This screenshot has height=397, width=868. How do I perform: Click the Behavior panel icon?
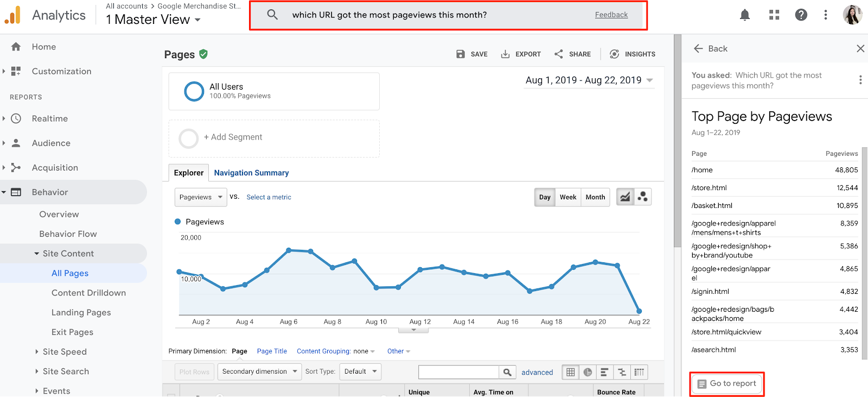coord(16,192)
